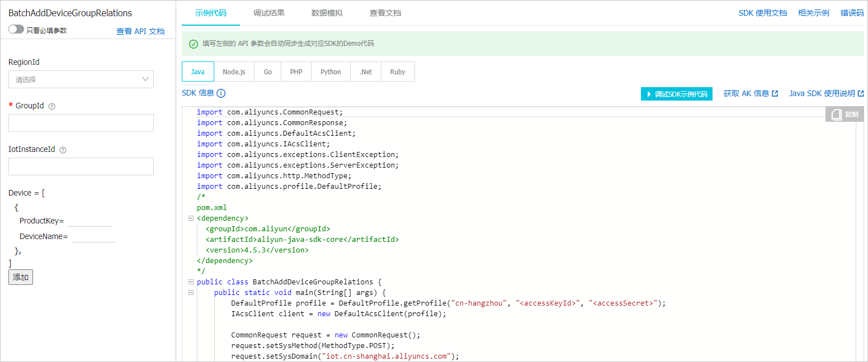The height and width of the screenshot is (362, 868).
Task: Click the '<groupId>com.aliyun</groupId>' code line
Action: coord(268,228)
